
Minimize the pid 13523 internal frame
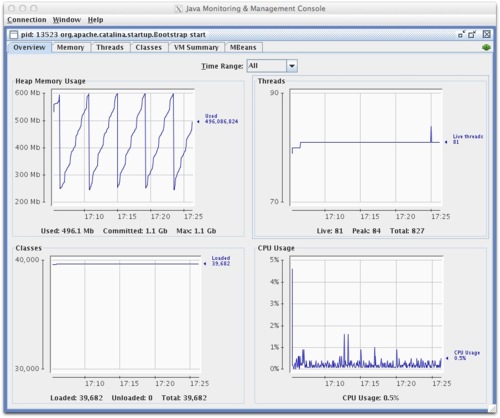point(462,34)
